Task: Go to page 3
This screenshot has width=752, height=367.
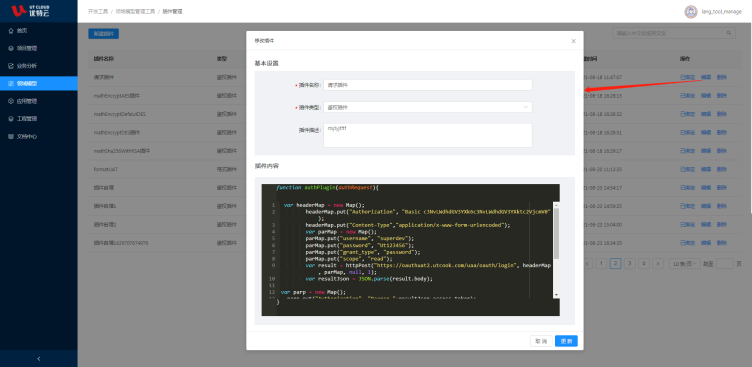Action: point(630,263)
